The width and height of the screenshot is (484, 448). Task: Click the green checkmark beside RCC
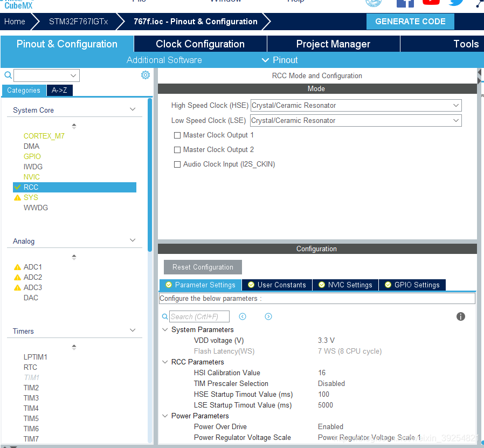point(18,187)
